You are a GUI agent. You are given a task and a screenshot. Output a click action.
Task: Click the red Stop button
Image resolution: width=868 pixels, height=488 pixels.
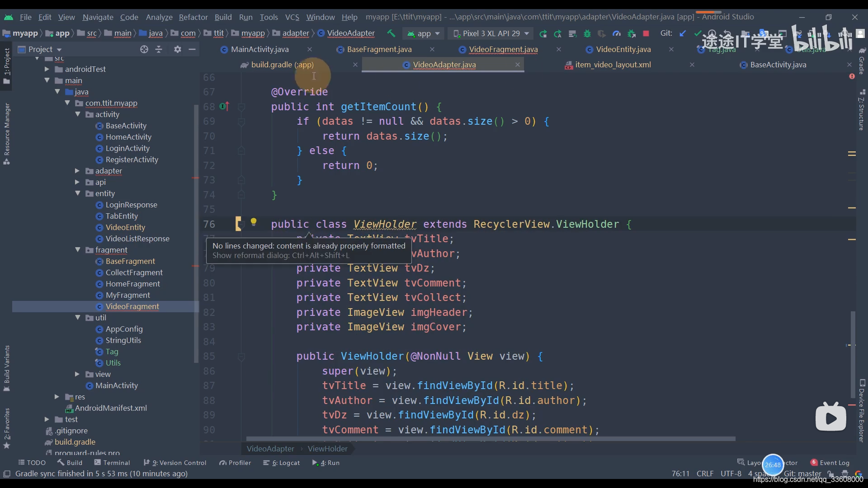(x=646, y=33)
